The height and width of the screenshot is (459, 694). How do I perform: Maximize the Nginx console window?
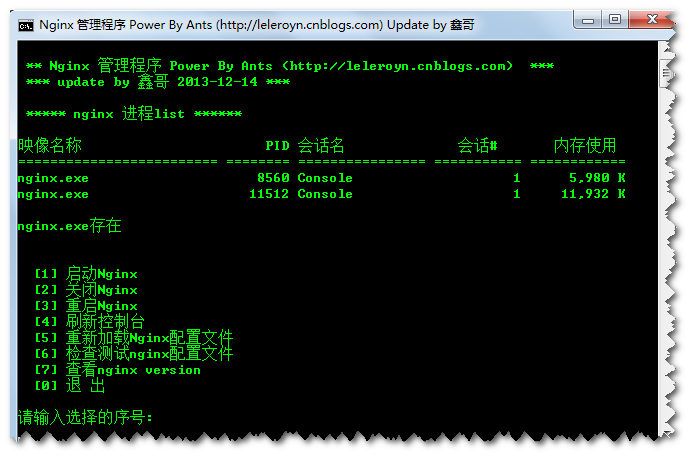[615, 19]
